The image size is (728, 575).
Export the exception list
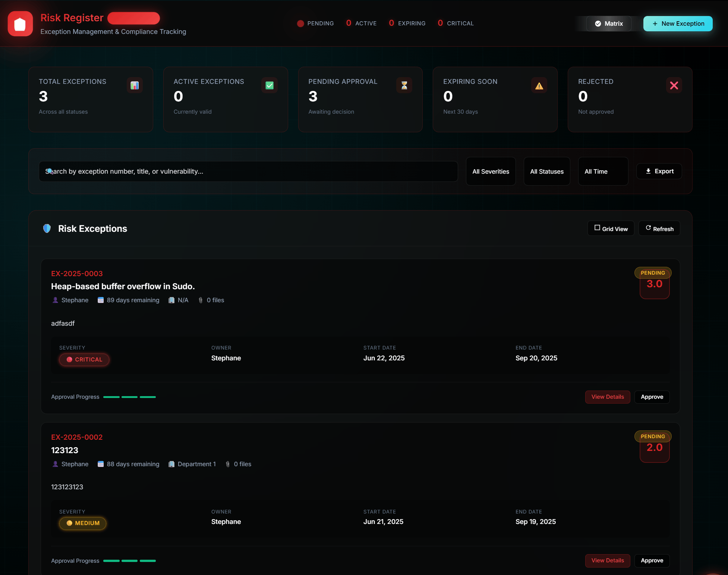(x=659, y=171)
